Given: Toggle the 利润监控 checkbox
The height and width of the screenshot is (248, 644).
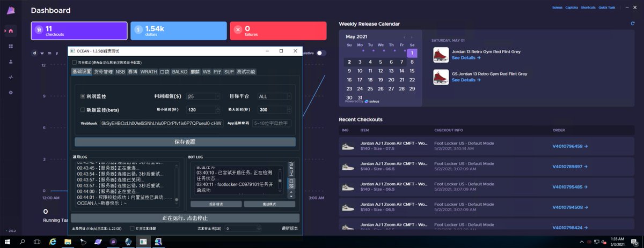Looking at the screenshot, I should point(83,96).
